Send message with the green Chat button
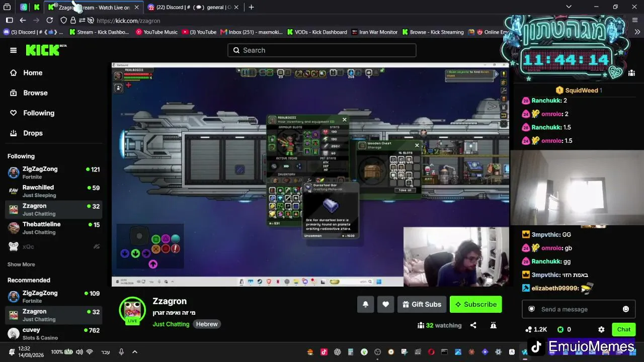The image size is (644, 362). click(624, 330)
